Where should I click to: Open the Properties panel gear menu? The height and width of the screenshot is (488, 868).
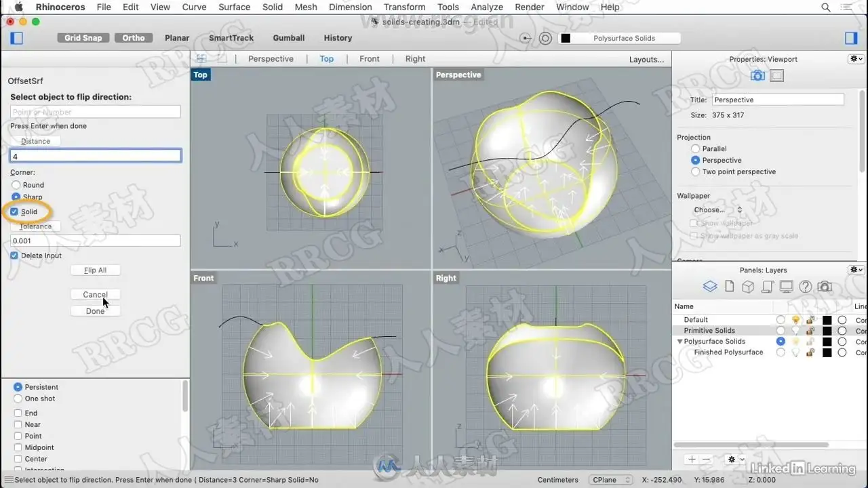856,59
